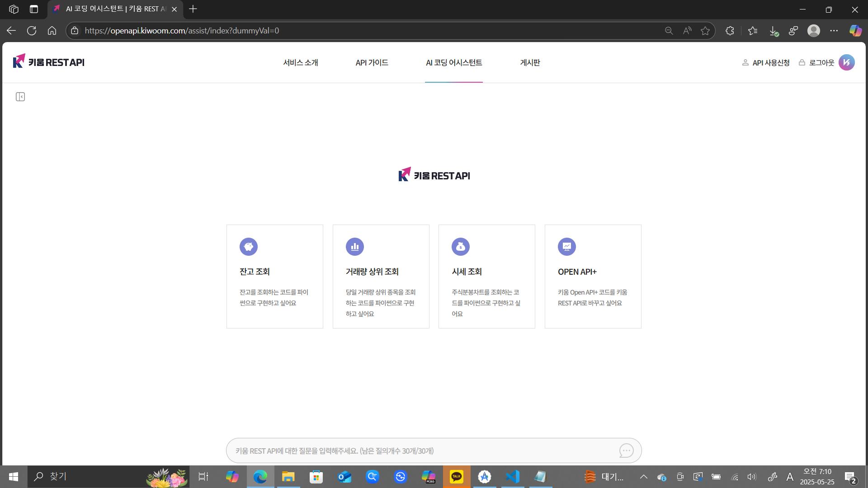Open Copilot sidebar icon in browser
This screenshot has height=488, width=868.
tap(855, 31)
